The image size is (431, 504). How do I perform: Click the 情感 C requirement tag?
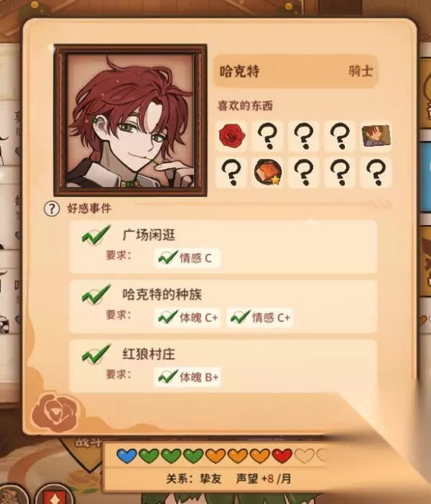(187, 258)
